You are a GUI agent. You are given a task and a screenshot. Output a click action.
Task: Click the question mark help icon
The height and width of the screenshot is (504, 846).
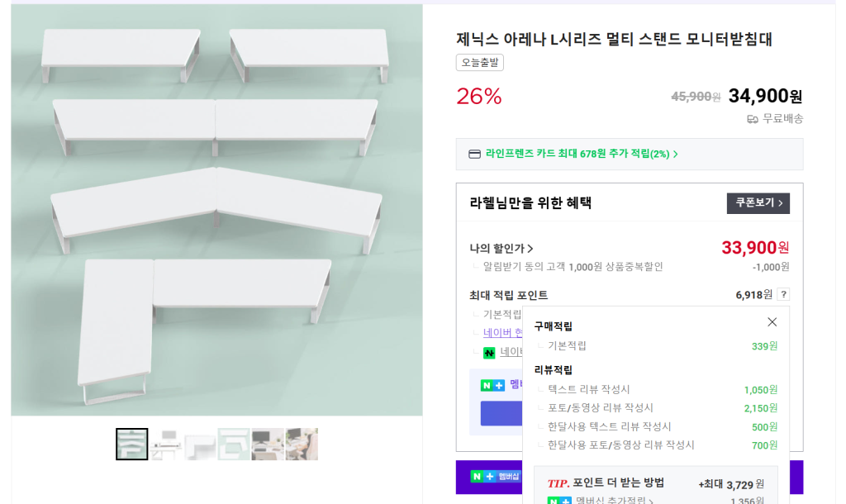pyautogui.click(x=783, y=294)
